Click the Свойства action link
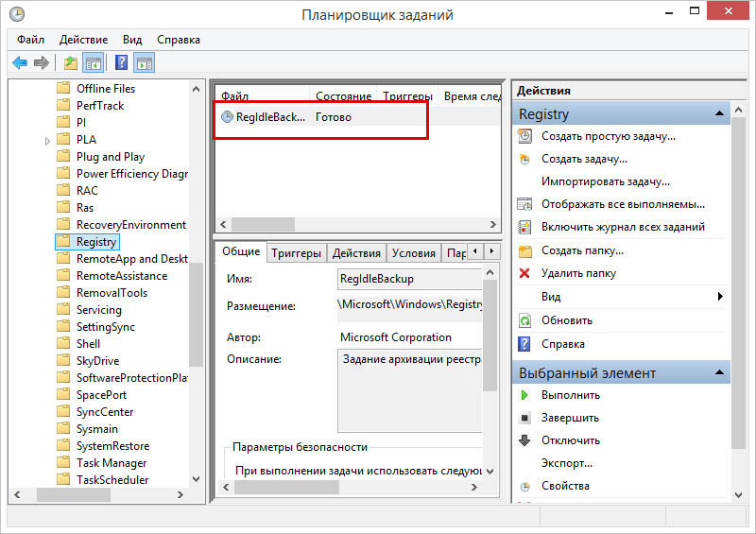The width and height of the screenshot is (756, 534). [565, 486]
